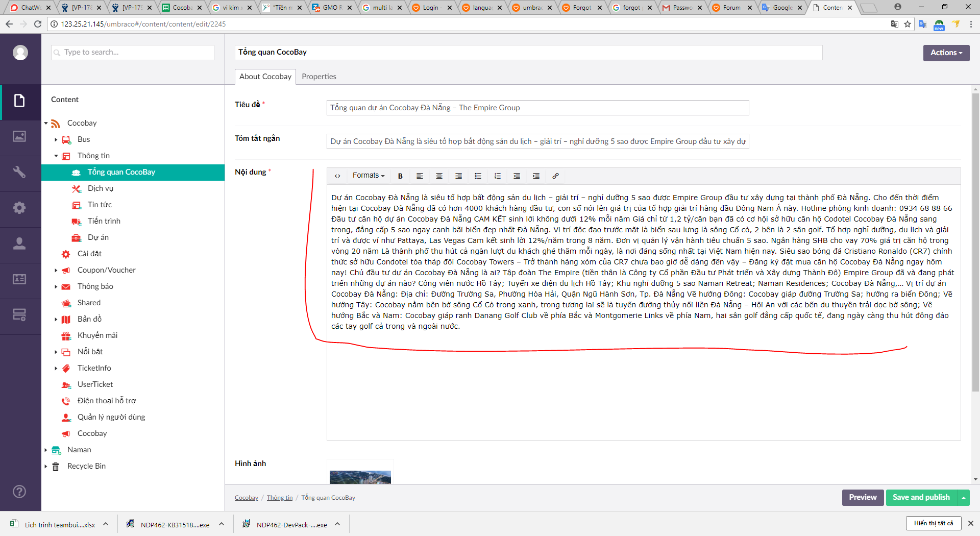980x536 pixels.
Task: Expand the Coupon/Voucher node
Action: pos(56,270)
